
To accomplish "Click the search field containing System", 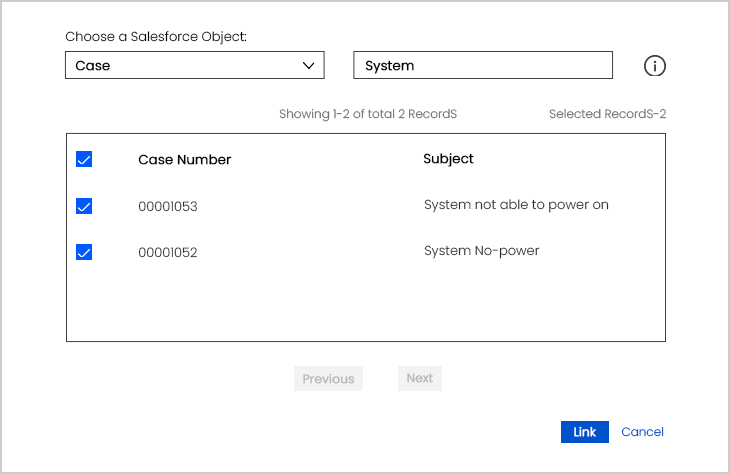I will point(483,65).
